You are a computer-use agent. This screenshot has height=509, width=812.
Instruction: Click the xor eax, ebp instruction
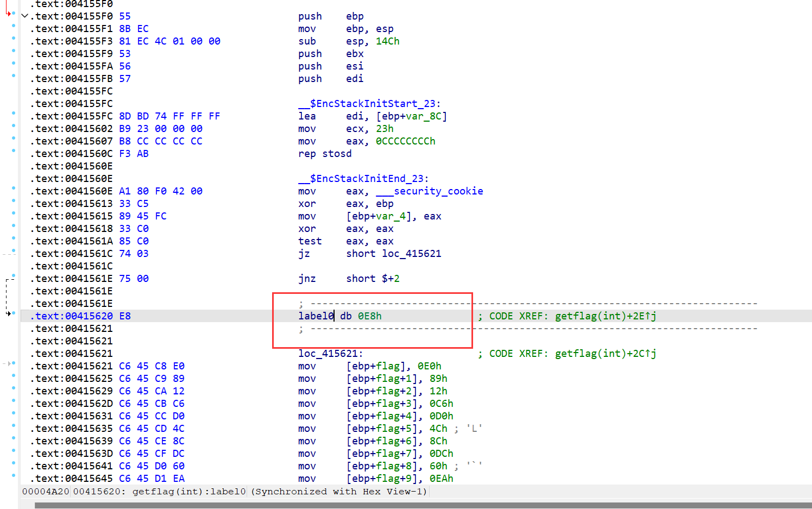pyautogui.click(x=346, y=204)
